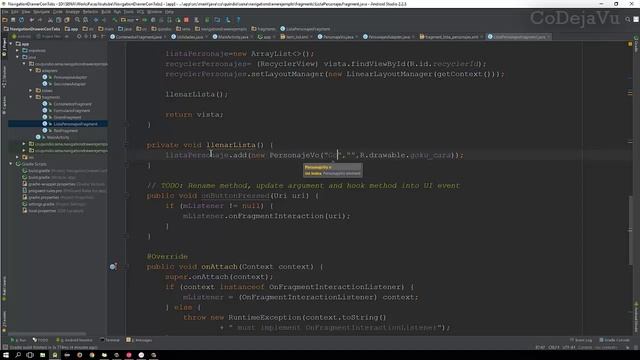
Task: Collapse the Gradle Scripts node arrow
Action: pos(11,164)
